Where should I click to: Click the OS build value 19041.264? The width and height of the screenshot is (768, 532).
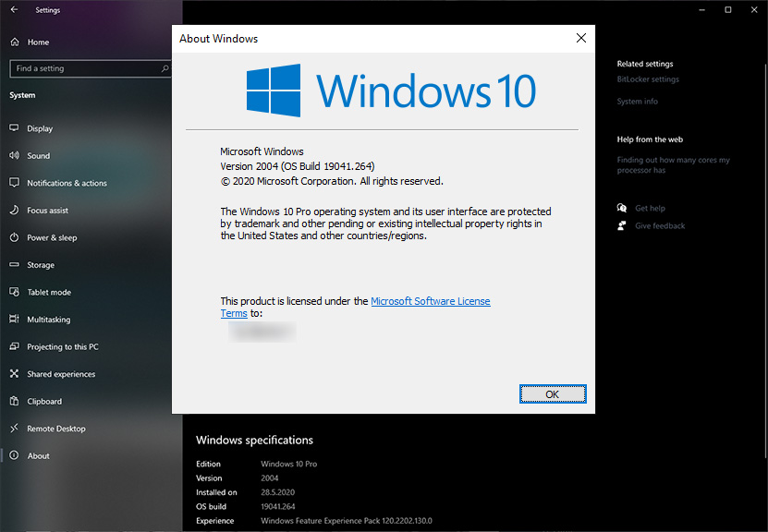[278, 506]
